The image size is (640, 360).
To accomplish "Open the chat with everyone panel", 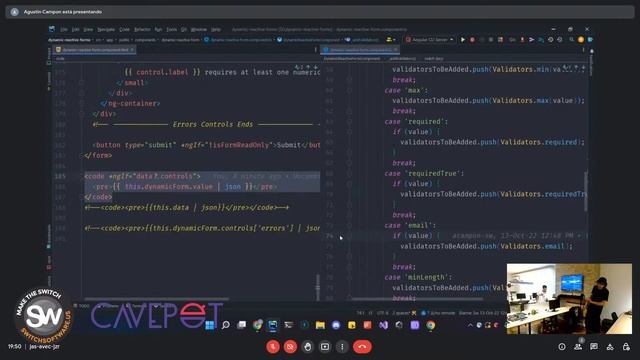I will coord(594,347).
